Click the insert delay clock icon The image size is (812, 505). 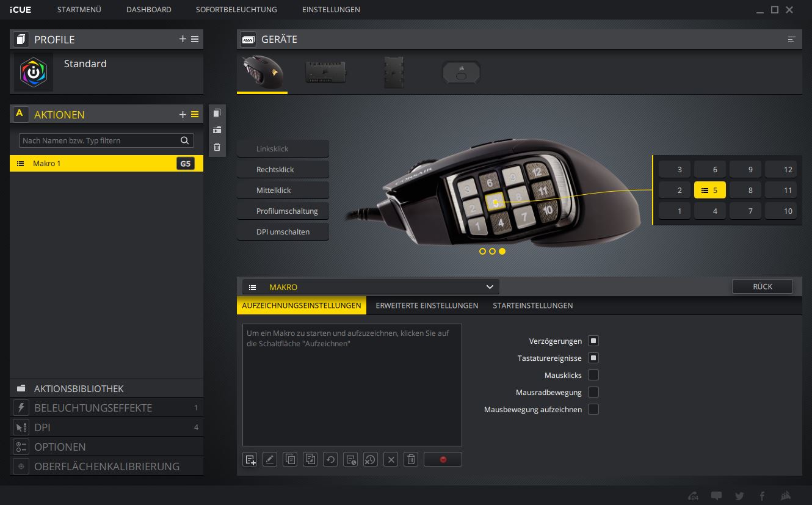point(350,460)
